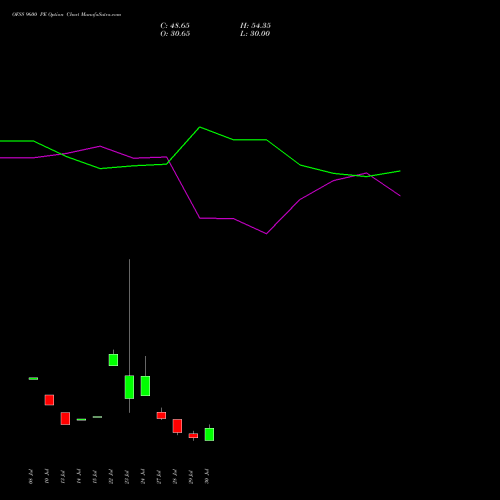Image resolution: width=500 pixels, height=500 pixels.
Task: Click the high value 'H: 54.35'
Action: [x=255, y=26]
